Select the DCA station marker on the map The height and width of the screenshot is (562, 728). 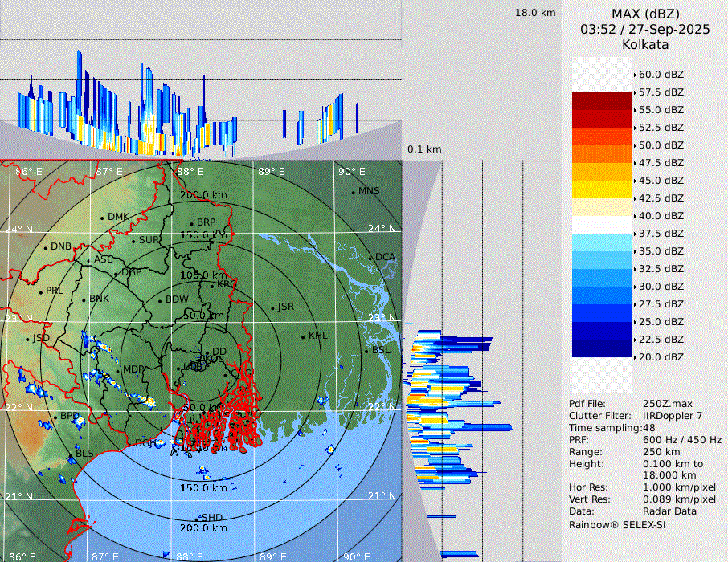coord(370,258)
